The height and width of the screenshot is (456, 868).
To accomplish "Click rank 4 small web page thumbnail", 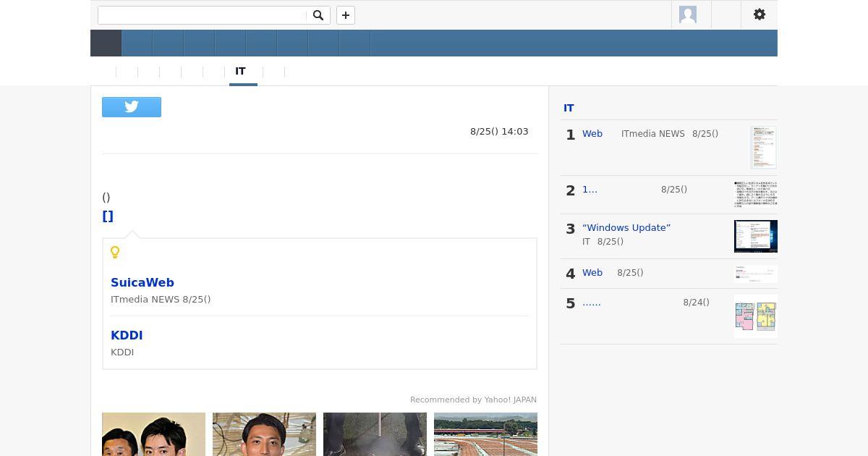I will coord(756,274).
